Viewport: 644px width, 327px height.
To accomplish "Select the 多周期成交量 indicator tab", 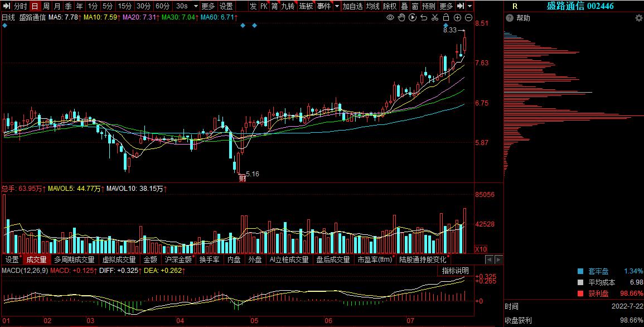I will point(74,259).
